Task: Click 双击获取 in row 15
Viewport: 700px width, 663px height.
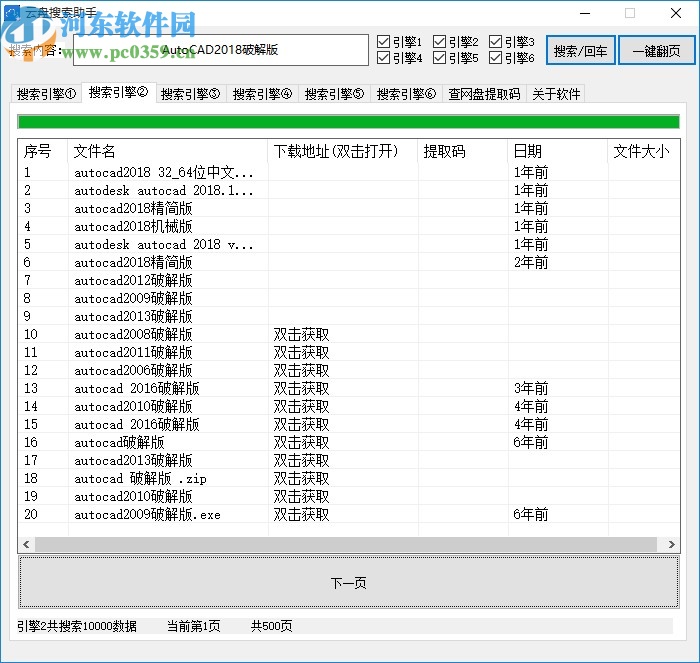Action: click(x=301, y=425)
